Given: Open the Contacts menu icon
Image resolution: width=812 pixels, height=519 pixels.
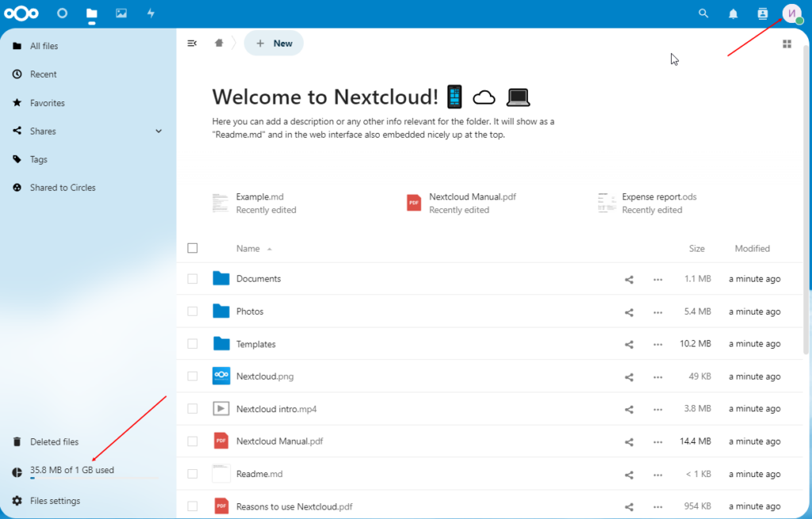Looking at the screenshot, I should pyautogui.click(x=762, y=14).
